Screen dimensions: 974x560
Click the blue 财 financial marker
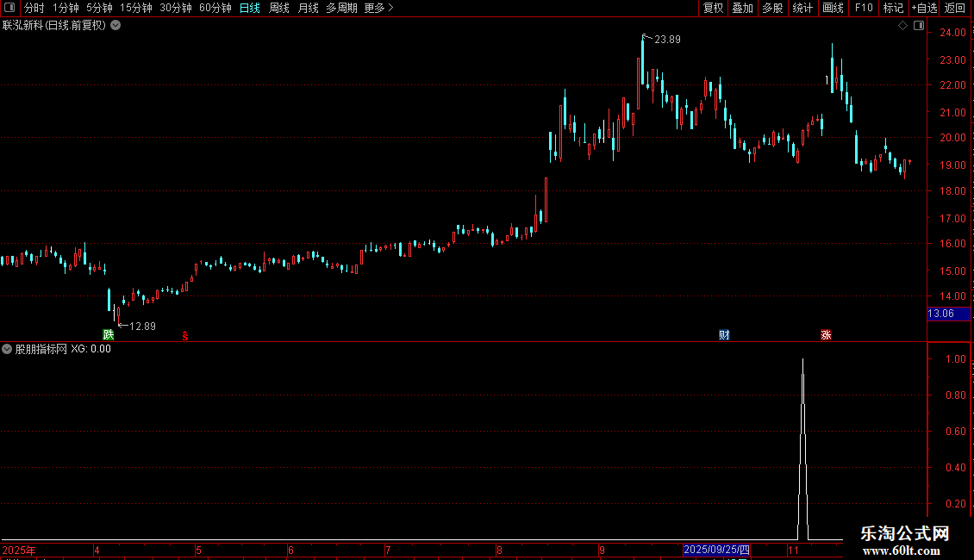pos(724,334)
